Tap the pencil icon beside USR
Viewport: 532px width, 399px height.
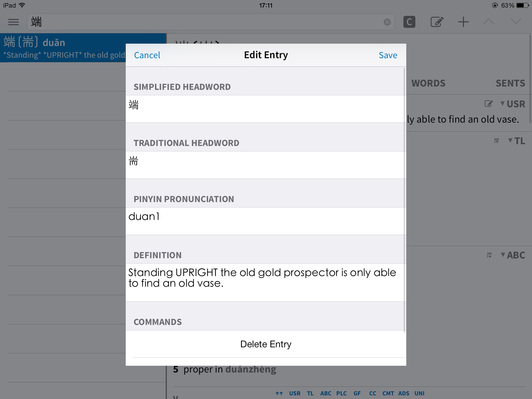488,104
